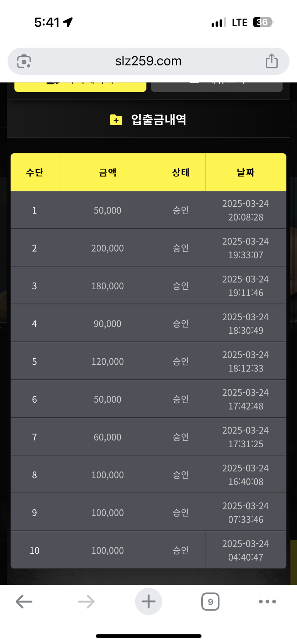Viewport: 297px width, 644px height.
Task: Tap the 입출금내역 section title
Action: click(x=159, y=120)
